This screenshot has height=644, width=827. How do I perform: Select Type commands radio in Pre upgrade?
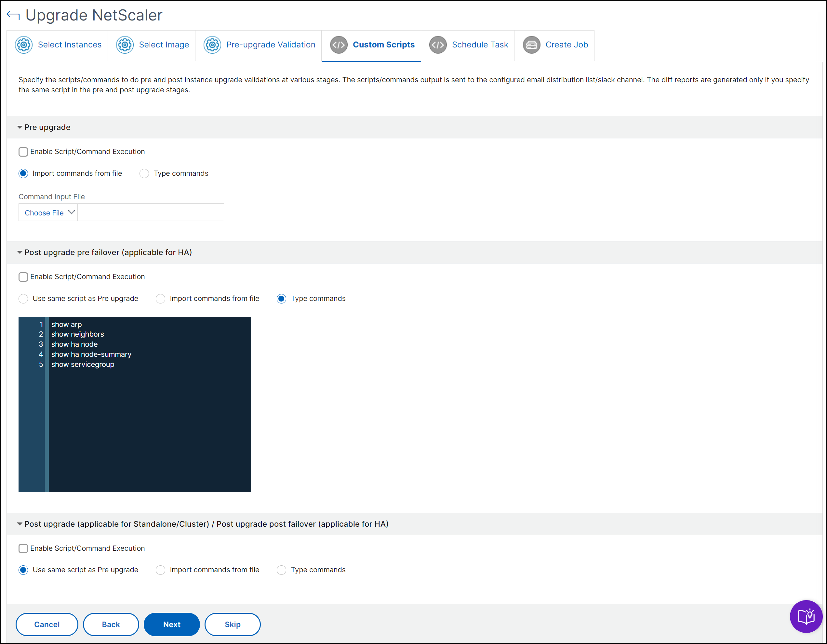tap(144, 174)
